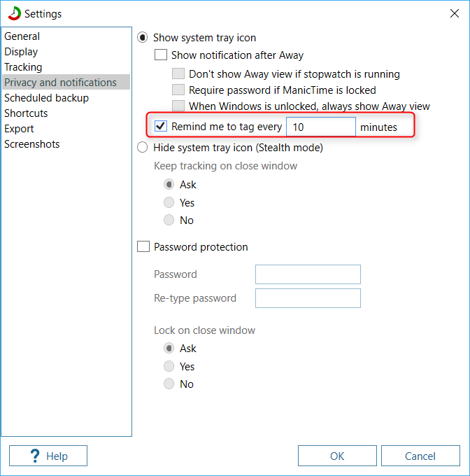Click the ManicTime logo icon in title bar
470x476 pixels.
14,14
